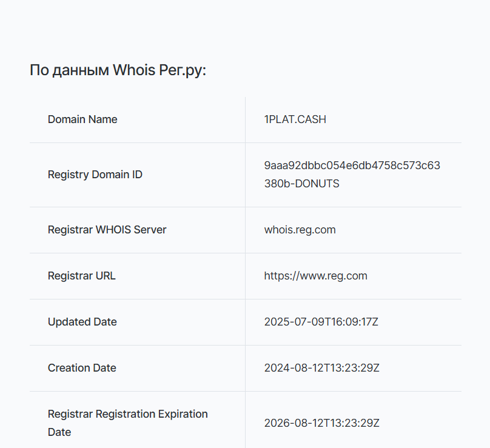The width and height of the screenshot is (490, 448).
Task: Click the heading "По данным Whois Рег.ру:"
Action: 118,70
